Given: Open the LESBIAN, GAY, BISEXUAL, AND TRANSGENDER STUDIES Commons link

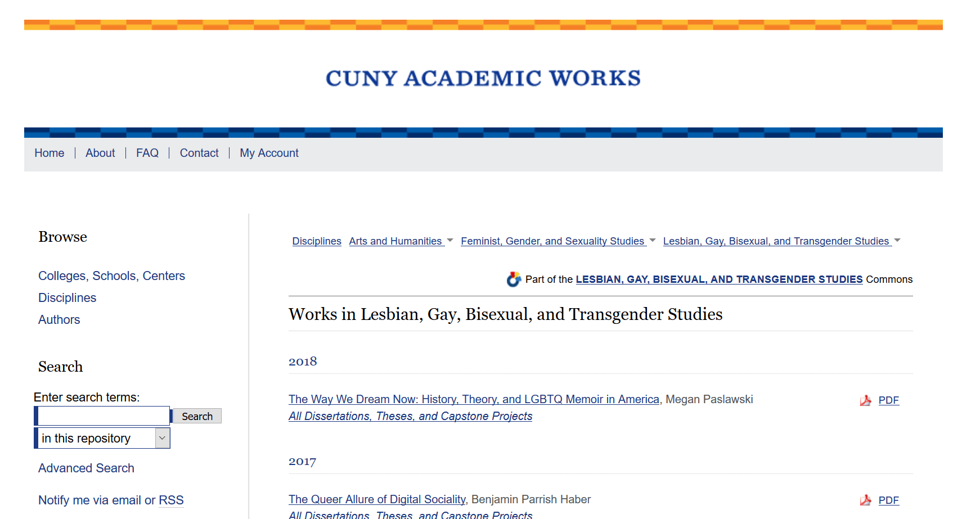Looking at the screenshot, I should point(719,279).
